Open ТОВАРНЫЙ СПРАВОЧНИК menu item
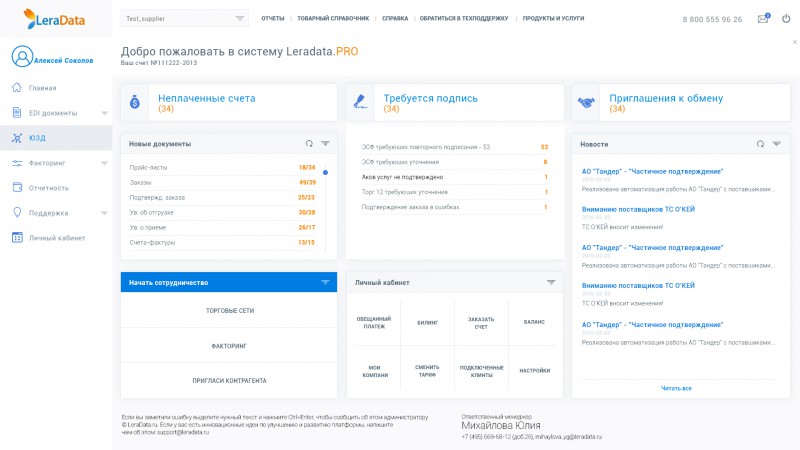This screenshot has height=450, width=800. pos(333,18)
